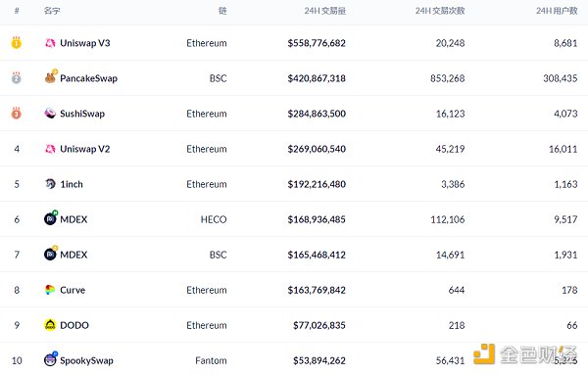Click the gold first-place medal icon
Screen dimensions: 588x375
click(x=16, y=43)
